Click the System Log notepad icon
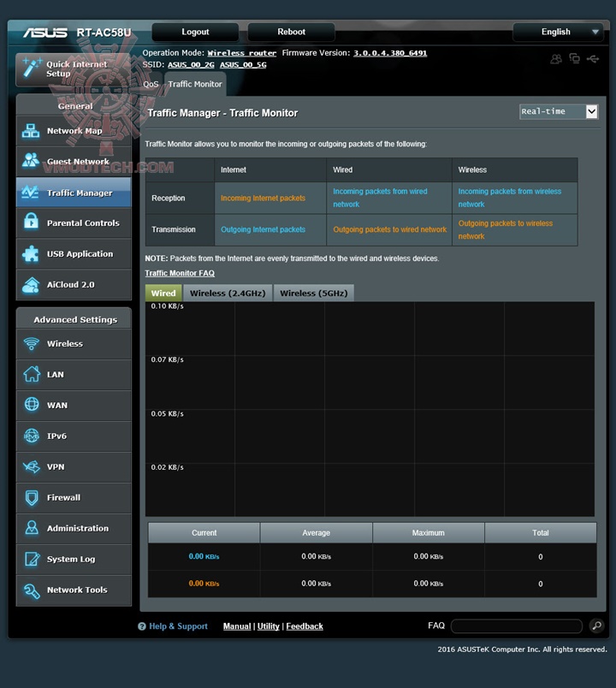 pyautogui.click(x=32, y=559)
